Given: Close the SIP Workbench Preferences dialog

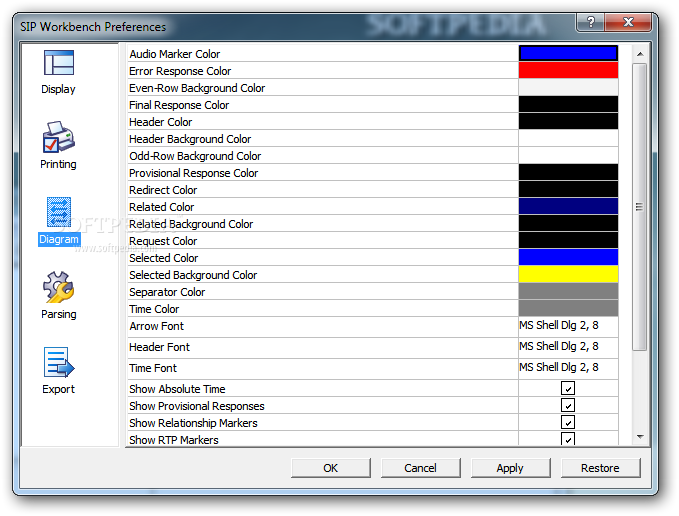Looking at the screenshot, I should [628, 22].
